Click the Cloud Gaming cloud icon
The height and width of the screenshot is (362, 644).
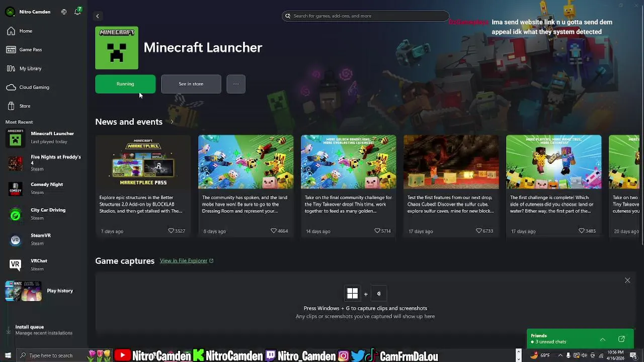coord(11,87)
